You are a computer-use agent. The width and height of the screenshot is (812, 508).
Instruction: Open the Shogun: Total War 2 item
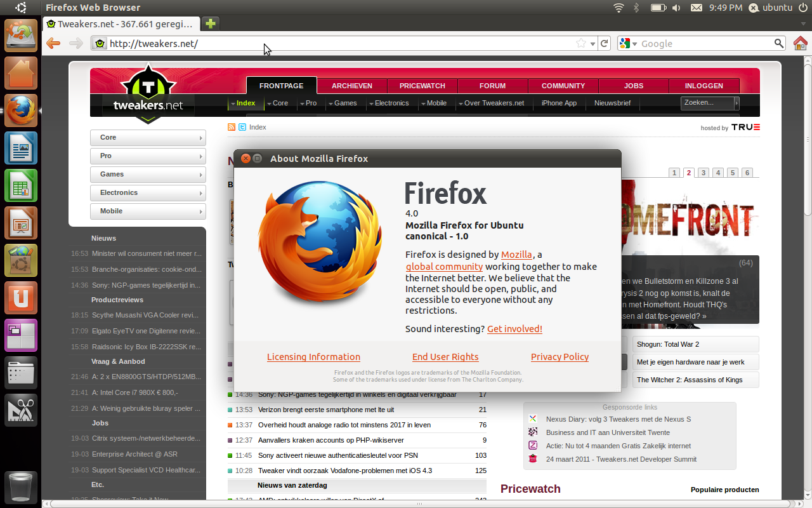point(697,344)
